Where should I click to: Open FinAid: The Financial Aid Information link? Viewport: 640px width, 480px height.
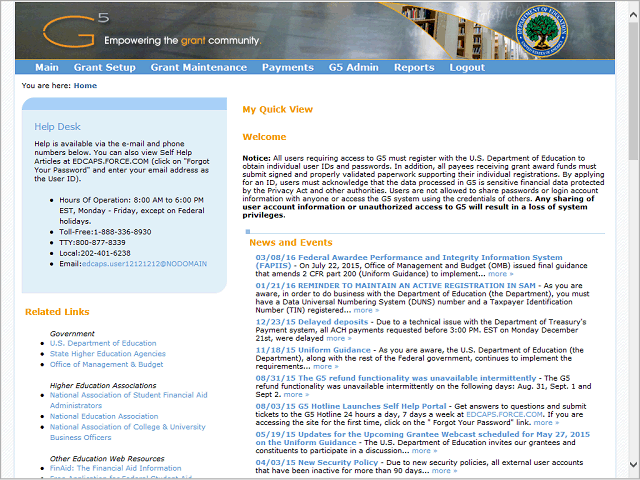pyautogui.click(x=116, y=468)
